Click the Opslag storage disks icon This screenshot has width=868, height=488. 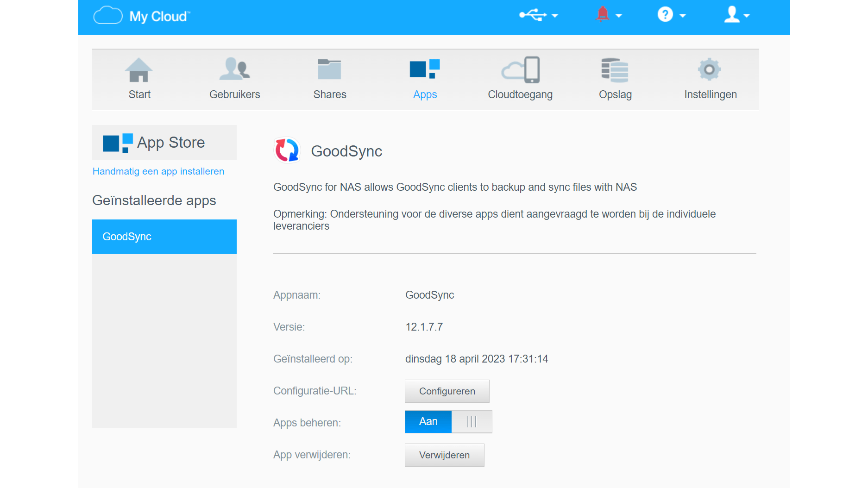pos(615,70)
